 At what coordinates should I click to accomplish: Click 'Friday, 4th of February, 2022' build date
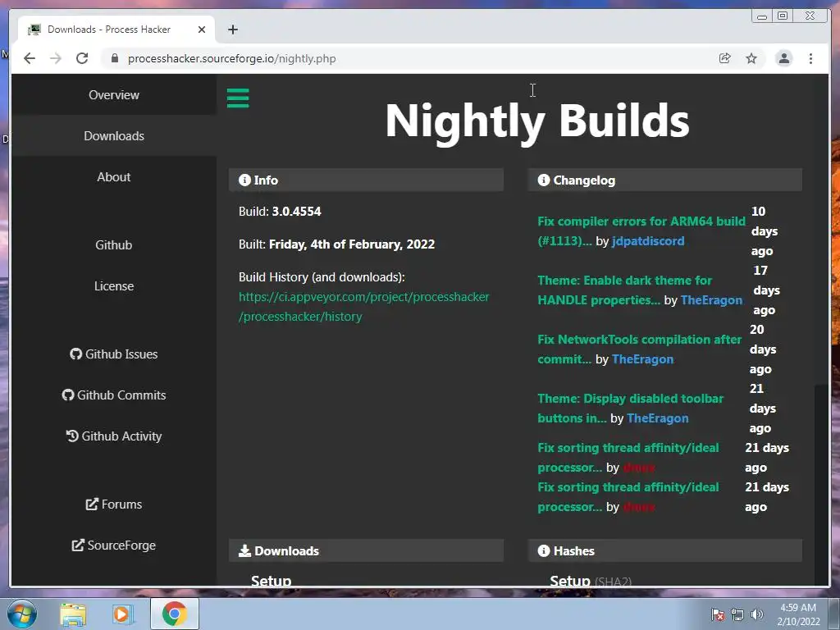[351, 244]
